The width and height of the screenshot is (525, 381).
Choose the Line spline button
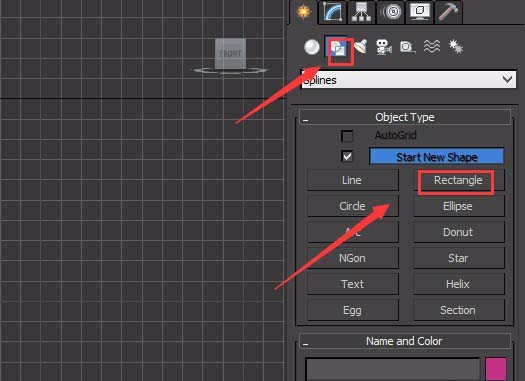point(353,180)
